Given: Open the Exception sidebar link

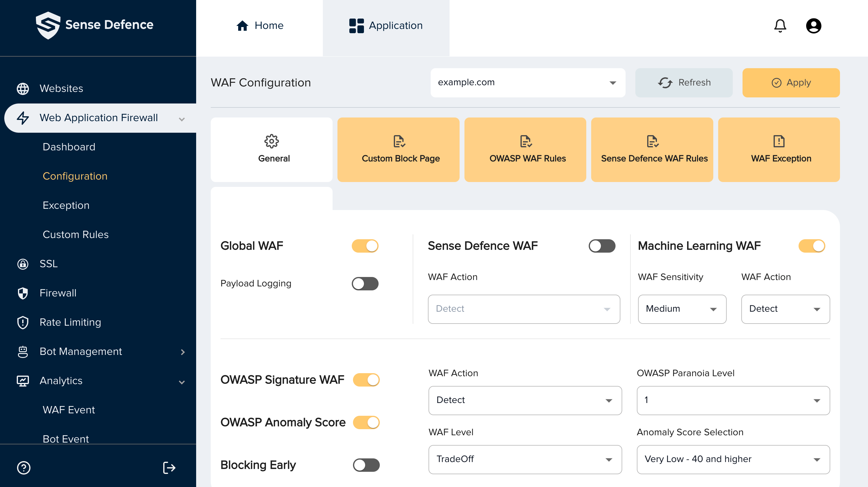Looking at the screenshot, I should pyautogui.click(x=66, y=205).
